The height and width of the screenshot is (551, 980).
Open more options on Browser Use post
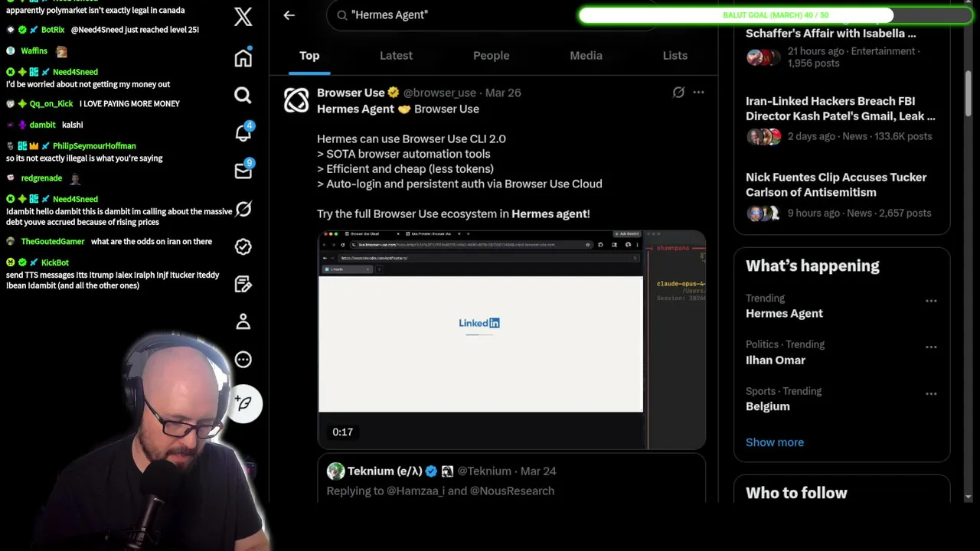[x=698, y=93]
